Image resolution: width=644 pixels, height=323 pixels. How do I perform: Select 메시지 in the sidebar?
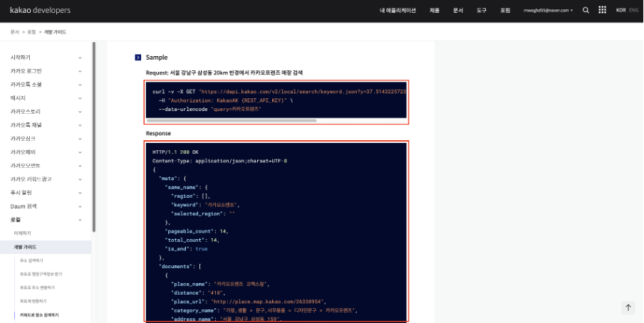[18, 98]
